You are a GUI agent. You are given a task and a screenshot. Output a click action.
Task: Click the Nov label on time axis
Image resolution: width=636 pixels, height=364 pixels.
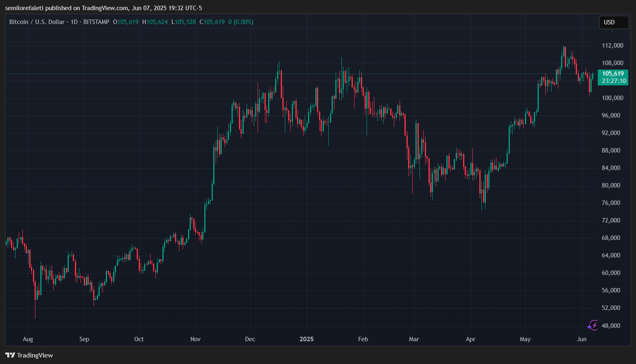click(195, 339)
